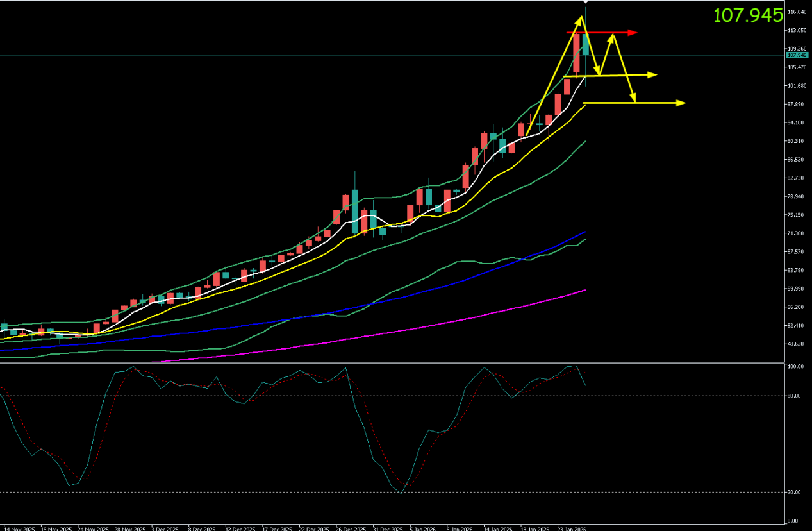Click the latest teal candlestick body
Image resolution: width=812 pixels, height=531 pixels.
tap(585, 45)
